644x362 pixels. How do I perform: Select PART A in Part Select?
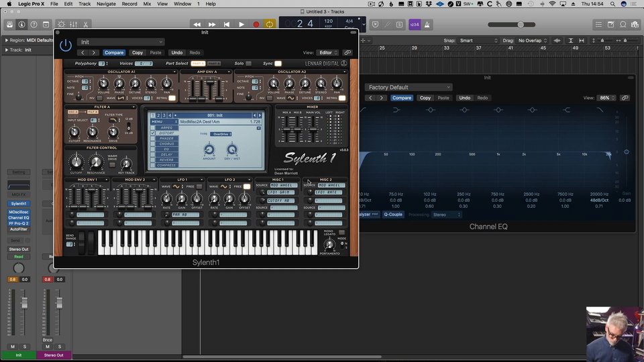(x=198, y=64)
